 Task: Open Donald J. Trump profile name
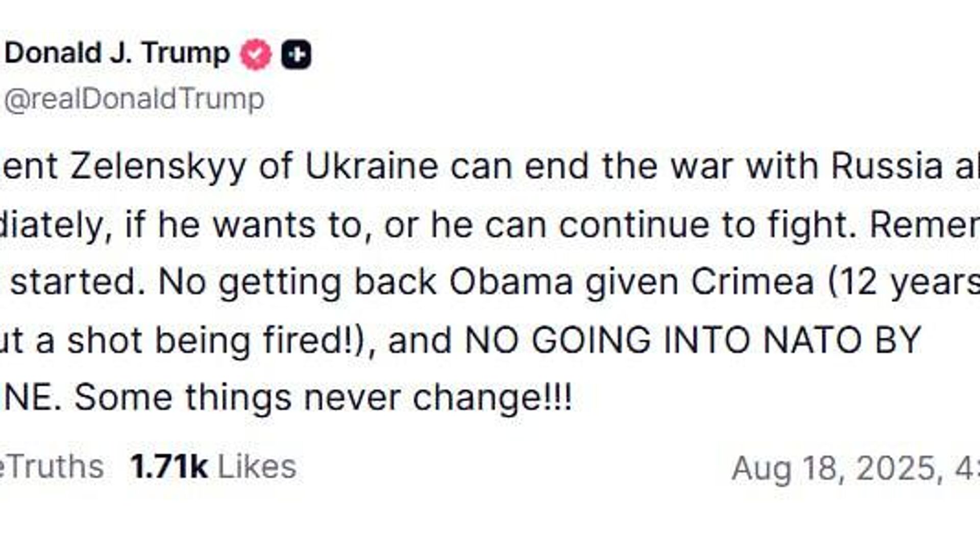pyautogui.click(x=117, y=53)
